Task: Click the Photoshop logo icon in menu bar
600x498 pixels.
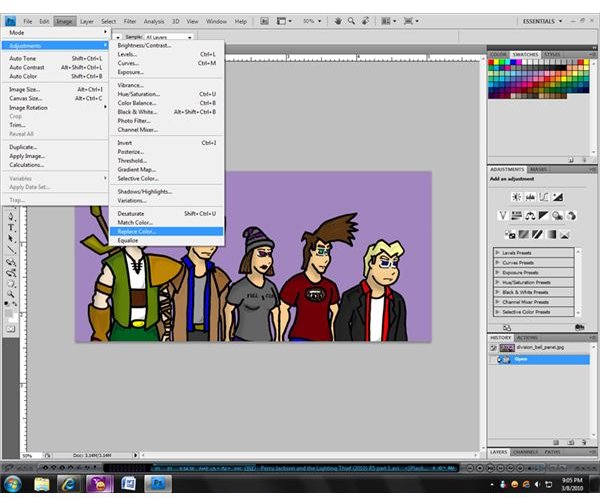Action: click(10, 21)
